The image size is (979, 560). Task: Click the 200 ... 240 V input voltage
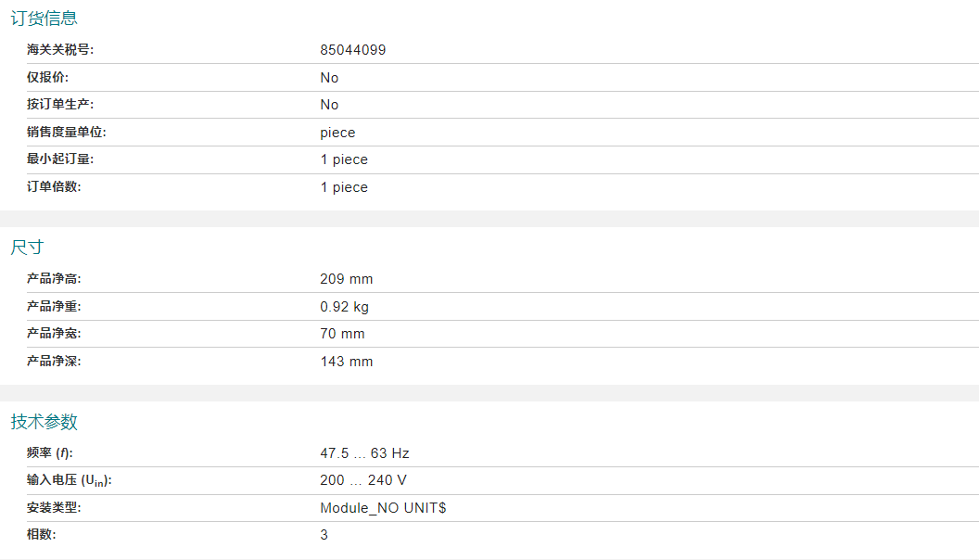363,480
